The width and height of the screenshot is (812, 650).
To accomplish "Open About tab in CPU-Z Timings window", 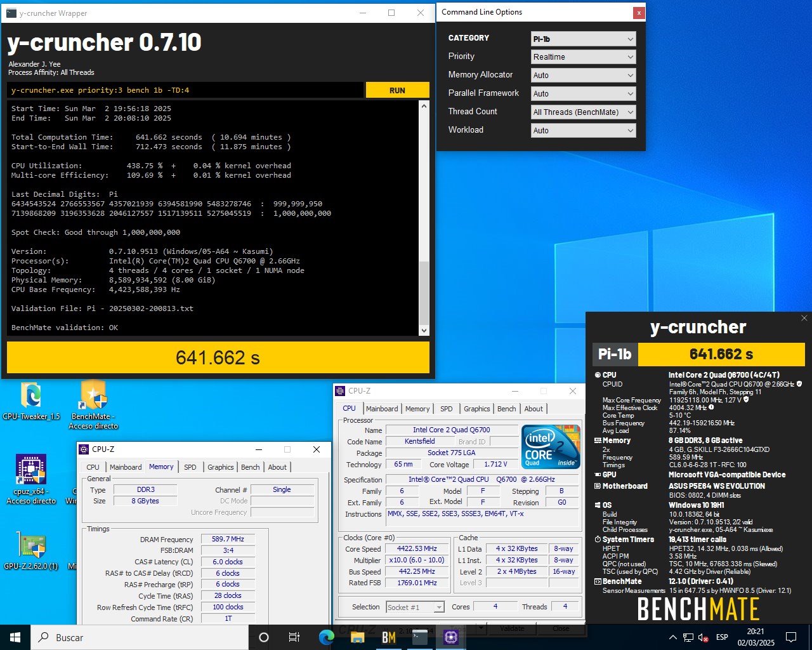I will pos(277,467).
